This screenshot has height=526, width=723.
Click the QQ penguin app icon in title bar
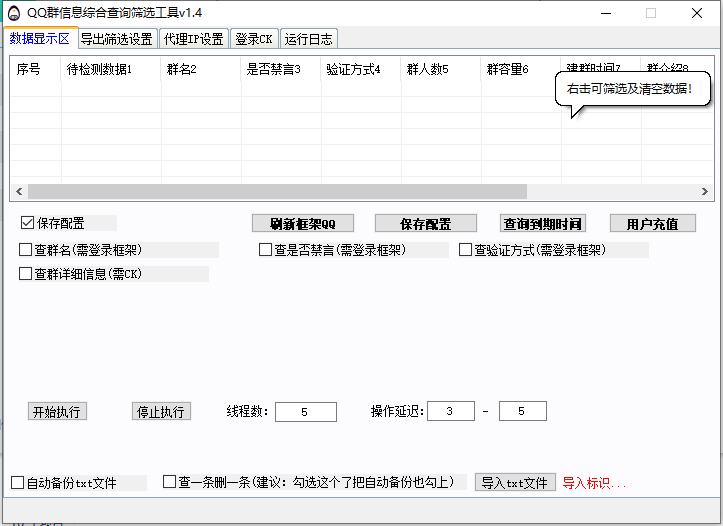click(14, 13)
